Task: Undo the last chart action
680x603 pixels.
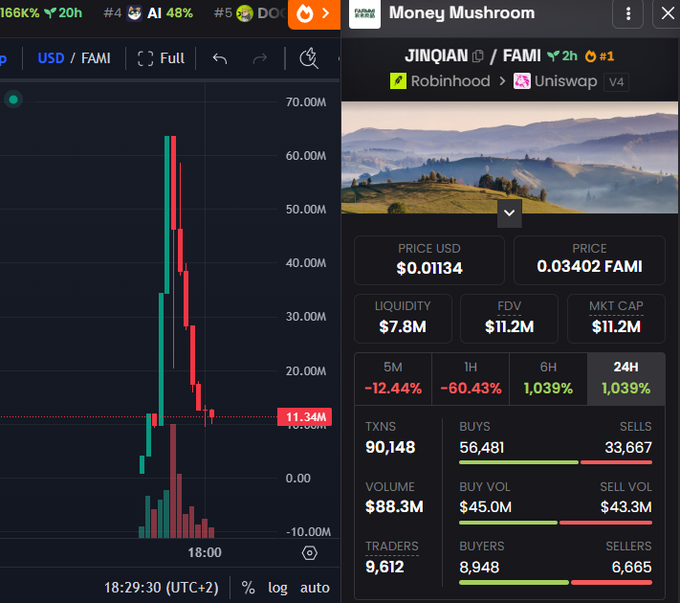Action: (x=220, y=58)
